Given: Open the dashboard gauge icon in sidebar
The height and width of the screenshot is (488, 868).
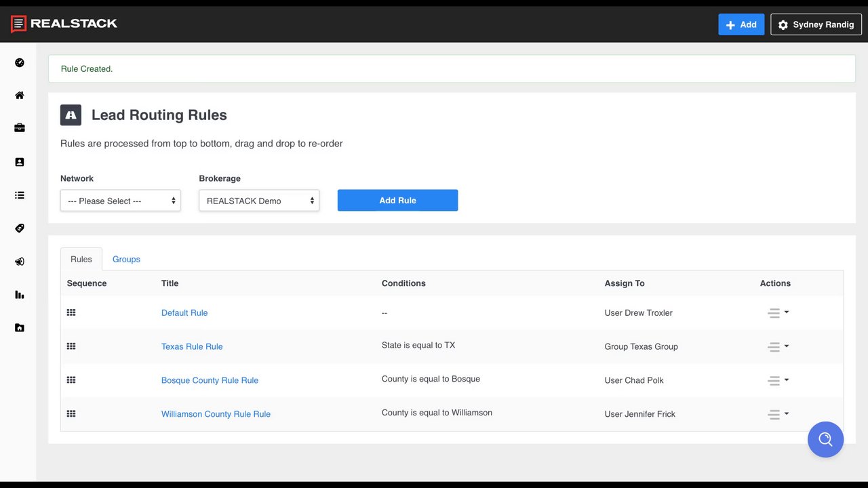Looking at the screenshot, I should tap(20, 63).
